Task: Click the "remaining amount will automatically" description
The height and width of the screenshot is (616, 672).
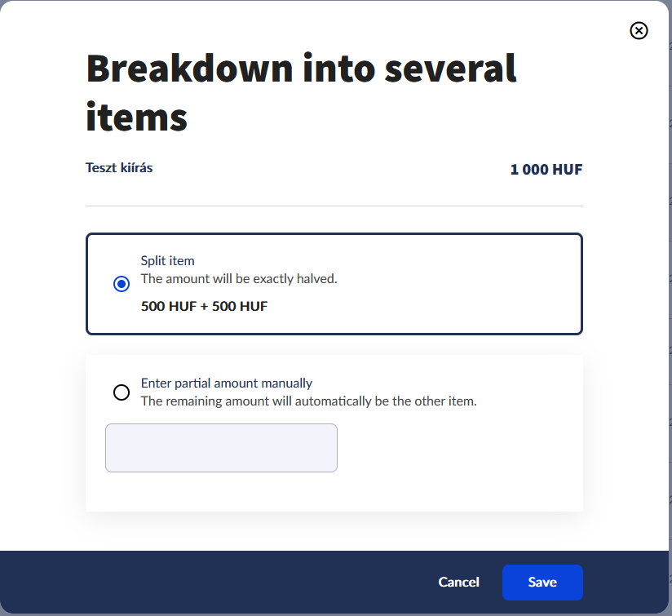Action: click(308, 401)
